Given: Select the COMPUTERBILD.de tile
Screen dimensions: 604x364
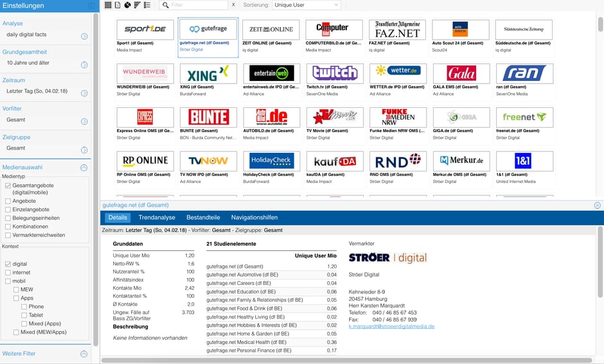Looking at the screenshot, I should (334, 37).
